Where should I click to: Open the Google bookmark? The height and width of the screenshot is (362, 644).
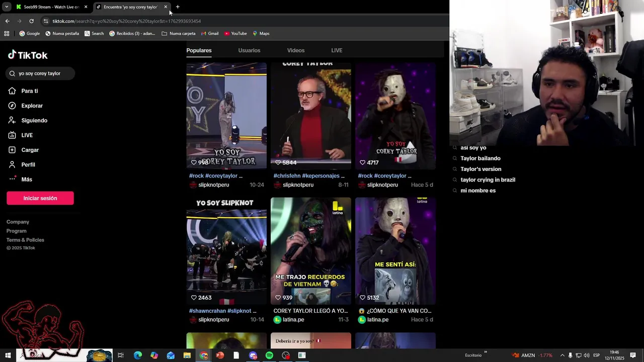pyautogui.click(x=30, y=34)
